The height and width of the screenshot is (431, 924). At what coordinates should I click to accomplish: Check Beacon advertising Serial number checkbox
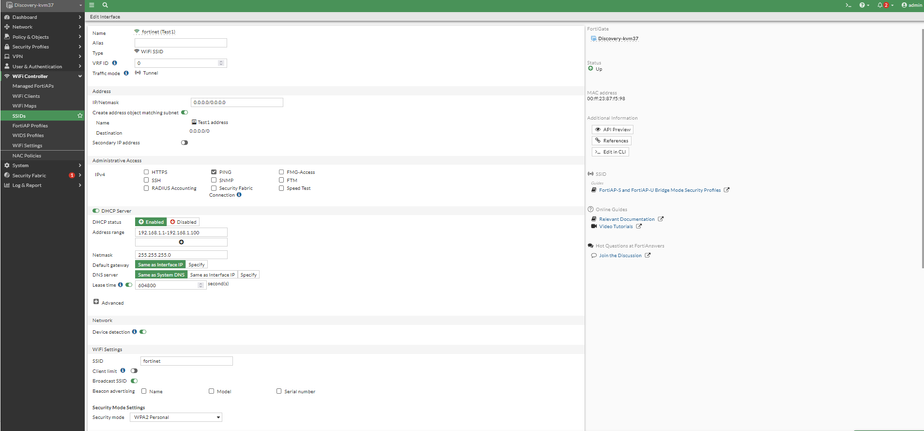(279, 391)
